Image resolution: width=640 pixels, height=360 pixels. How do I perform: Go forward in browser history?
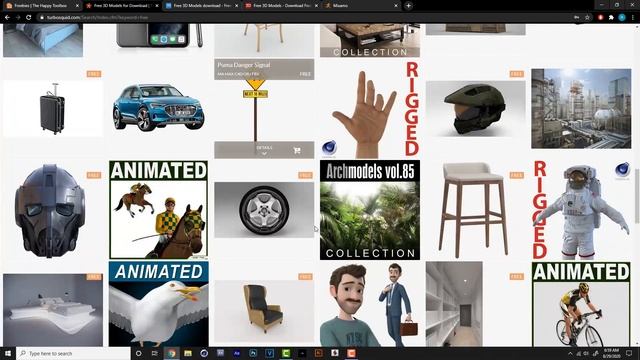(x=18, y=18)
